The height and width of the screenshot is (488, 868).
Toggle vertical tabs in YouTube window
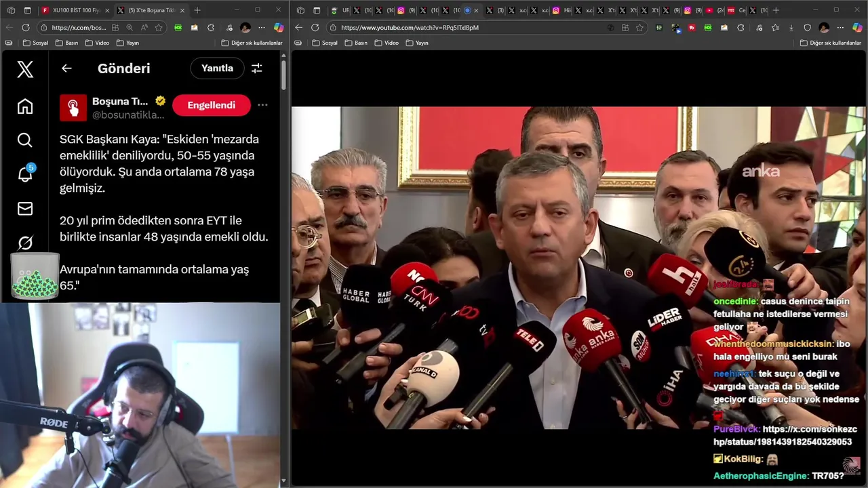(x=317, y=10)
